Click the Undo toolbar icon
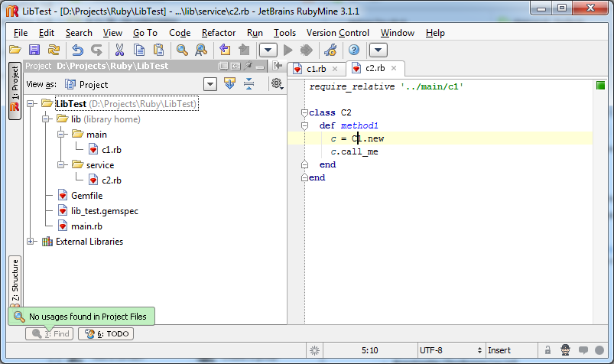The width and height of the screenshot is (614, 364). pos(77,50)
